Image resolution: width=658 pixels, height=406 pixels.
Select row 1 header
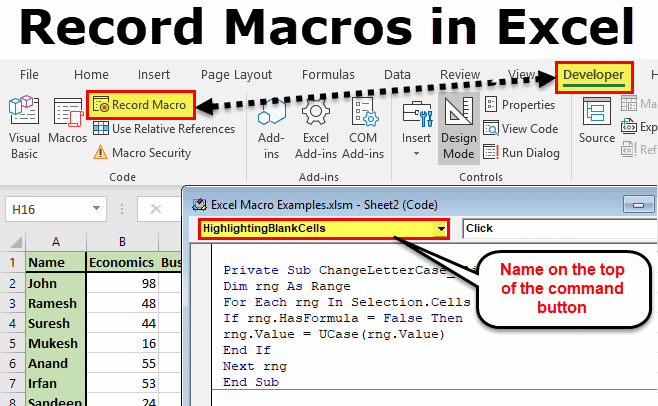coord(12,263)
